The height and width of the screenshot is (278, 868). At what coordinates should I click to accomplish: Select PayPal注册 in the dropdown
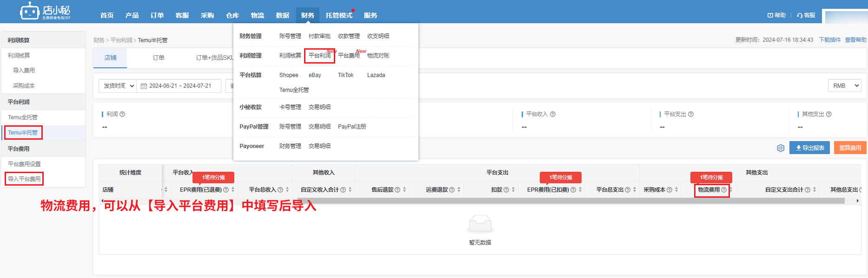click(x=352, y=127)
